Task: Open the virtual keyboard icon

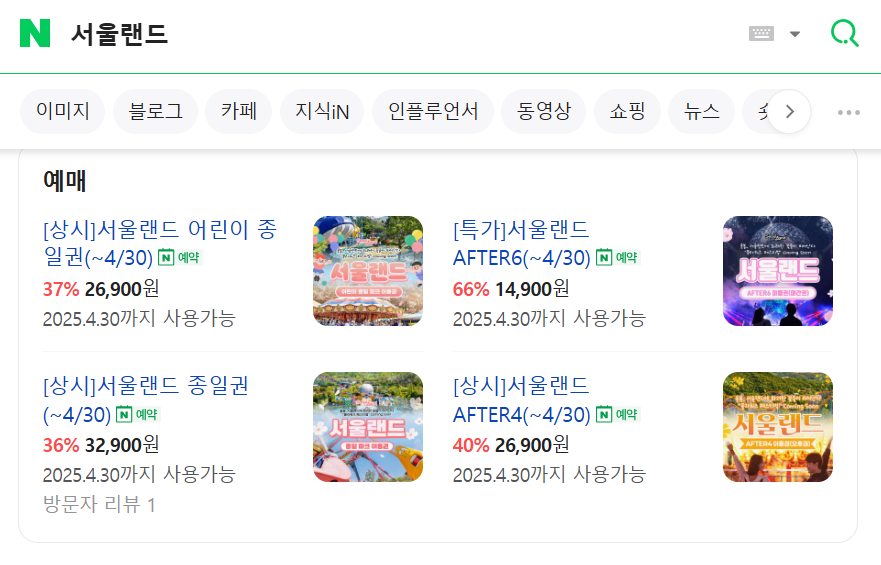Action: pyautogui.click(x=761, y=34)
